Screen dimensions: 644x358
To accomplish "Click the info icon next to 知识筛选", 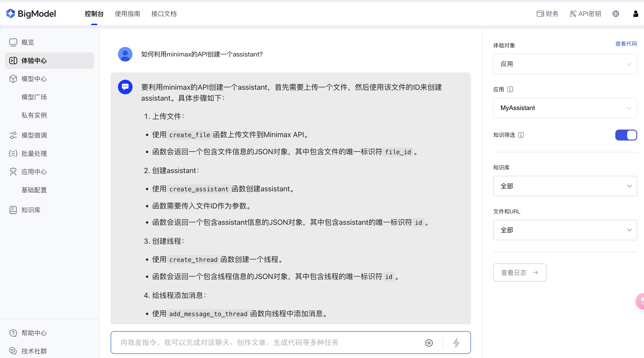I will click(521, 135).
